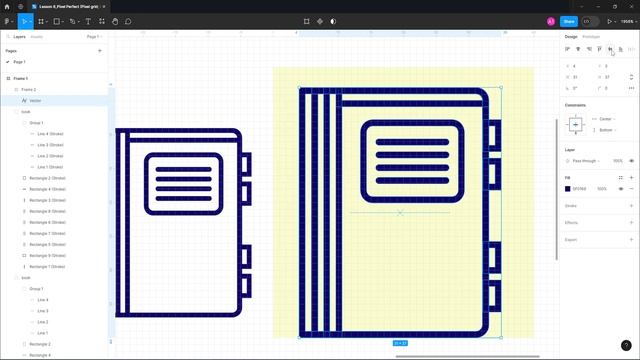Screen dimensions: 640x360
Task: Align selection to bottom
Action: pyautogui.click(x=621, y=49)
